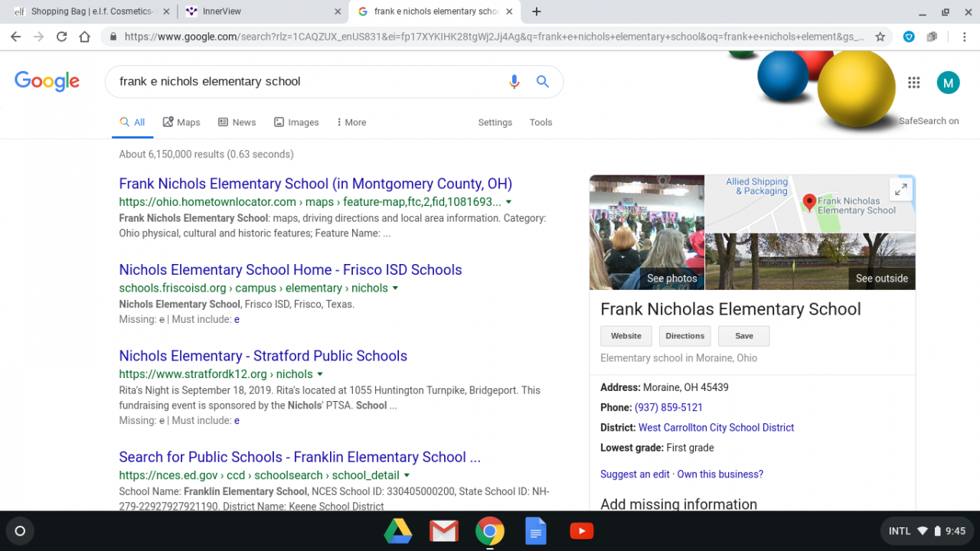Focus the browser address bar URL
This screenshot has width=980, height=551.
(494, 37)
